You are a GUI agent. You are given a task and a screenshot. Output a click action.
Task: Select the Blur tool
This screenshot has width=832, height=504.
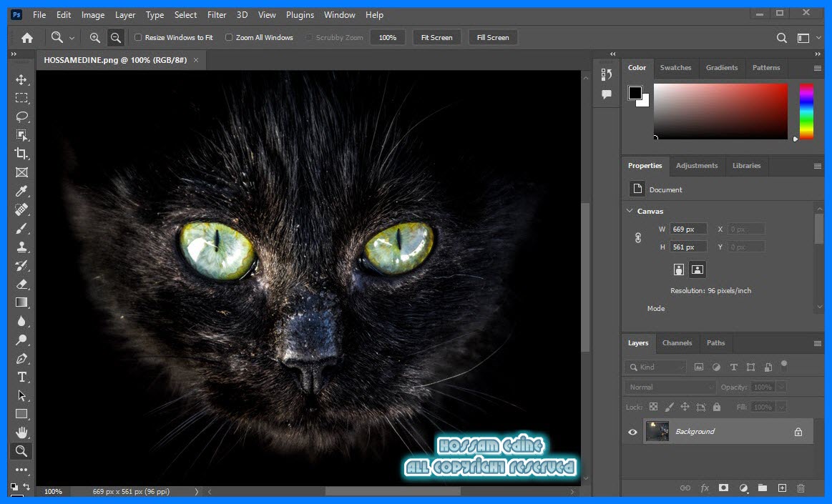point(21,321)
